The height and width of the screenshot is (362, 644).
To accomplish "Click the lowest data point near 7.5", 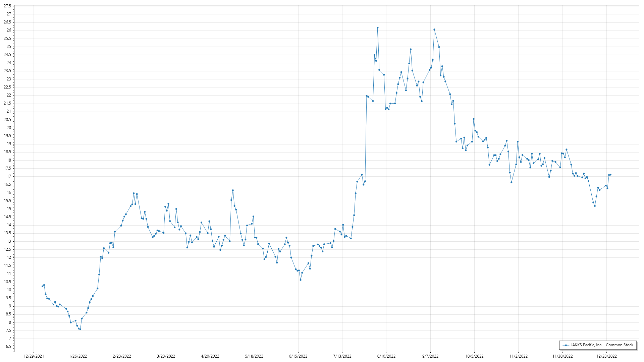I will point(80,329).
